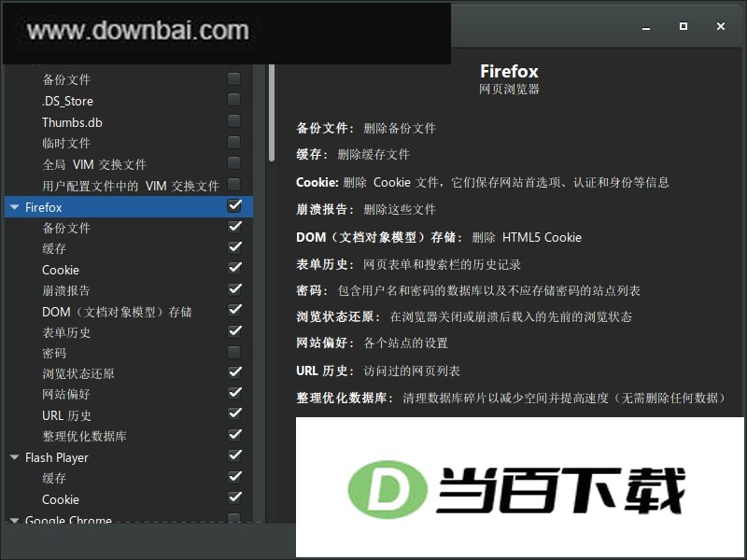Click the 网页浏览器 subtitle

click(x=509, y=89)
